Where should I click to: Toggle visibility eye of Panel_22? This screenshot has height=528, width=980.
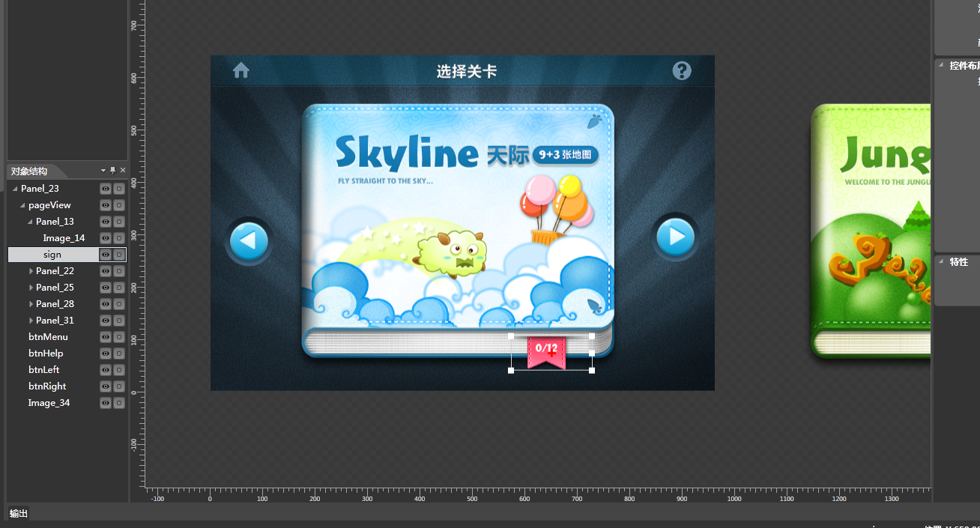click(x=106, y=271)
